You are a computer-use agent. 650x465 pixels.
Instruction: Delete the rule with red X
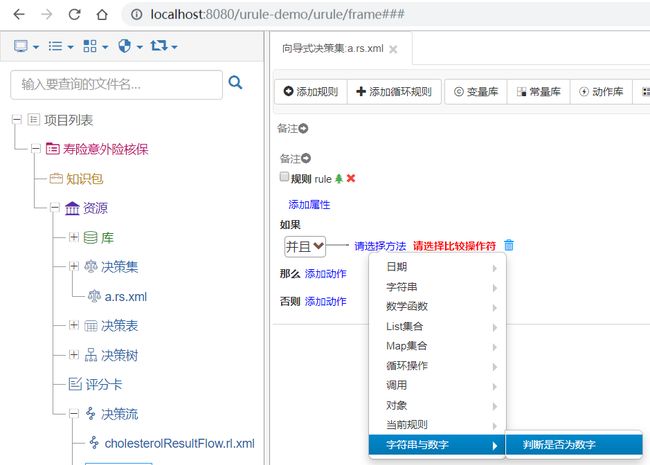351,178
